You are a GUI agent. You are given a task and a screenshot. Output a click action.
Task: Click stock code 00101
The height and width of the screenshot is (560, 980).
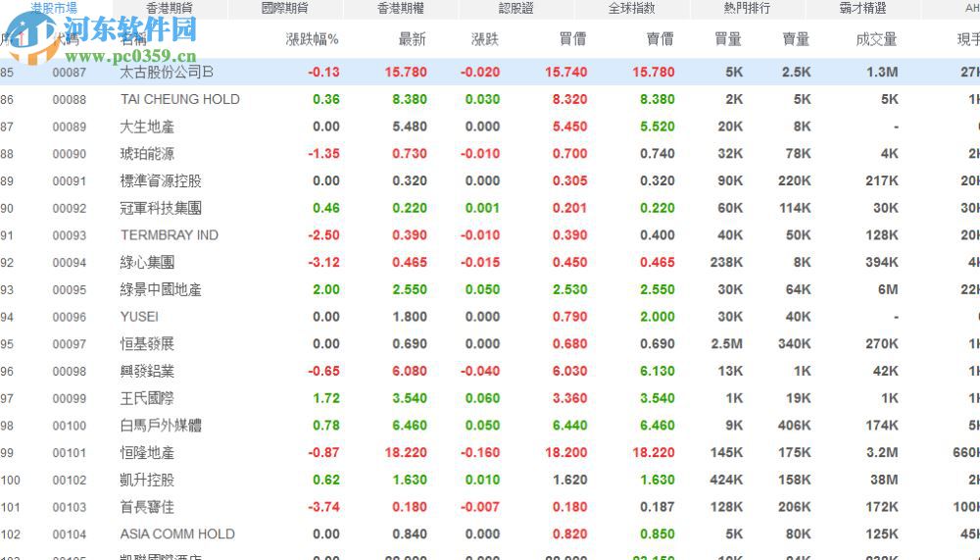[x=70, y=453]
